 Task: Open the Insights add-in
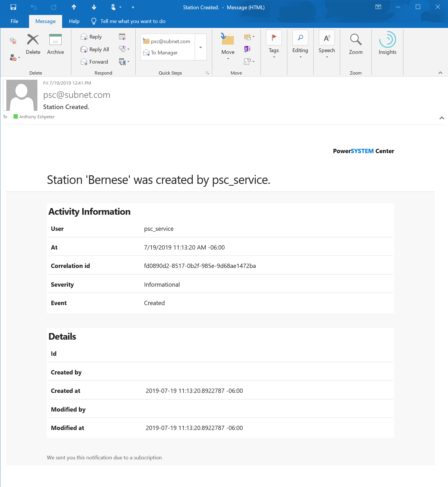[387, 43]
